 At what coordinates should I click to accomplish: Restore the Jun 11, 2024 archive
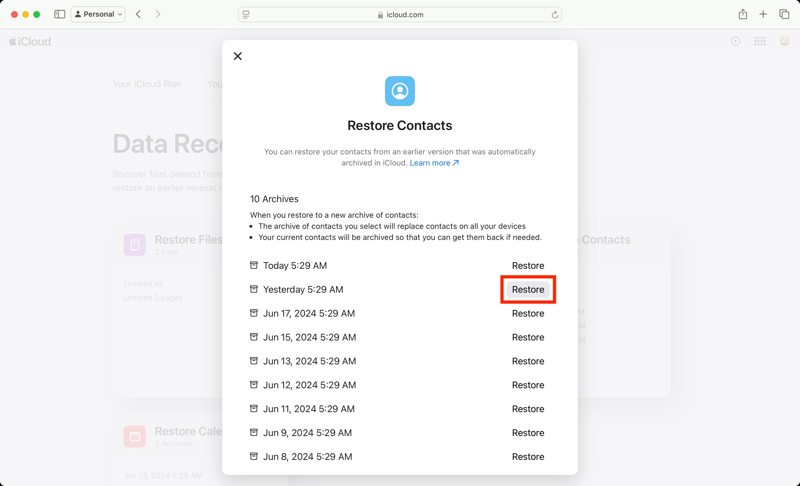[x=528, y=409]
